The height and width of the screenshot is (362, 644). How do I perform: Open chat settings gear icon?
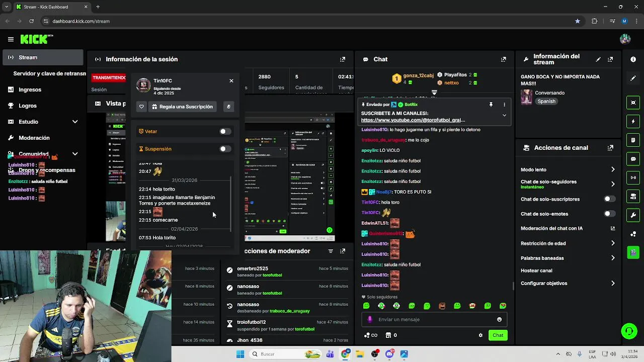(x=480, y=335)
